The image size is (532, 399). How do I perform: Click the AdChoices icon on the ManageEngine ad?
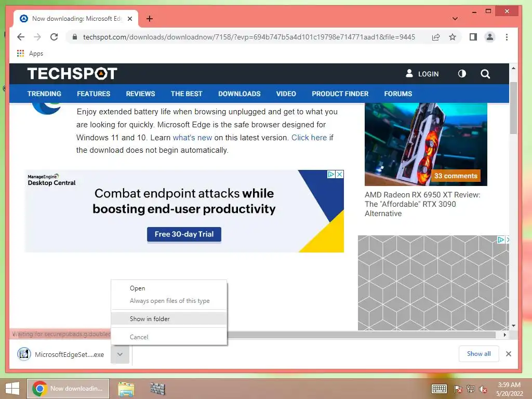[331, 175]
